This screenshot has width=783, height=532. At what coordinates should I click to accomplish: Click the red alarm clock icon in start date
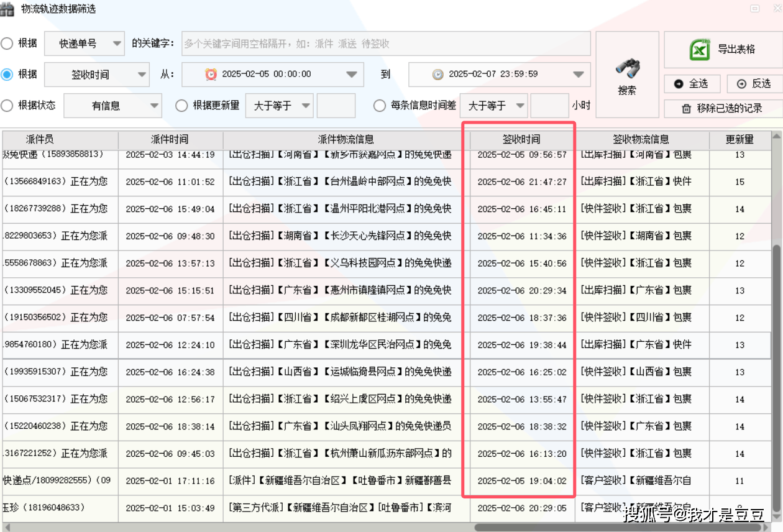coord(211,75)
